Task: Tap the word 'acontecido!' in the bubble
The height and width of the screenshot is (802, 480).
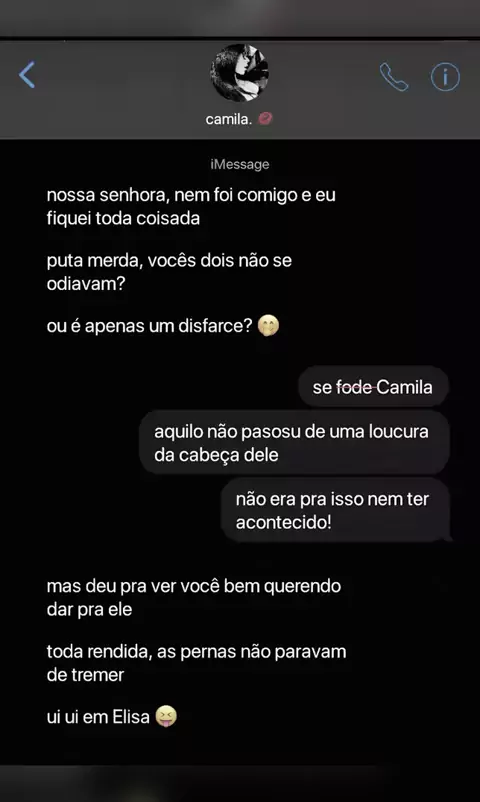Action: point(283,522)
